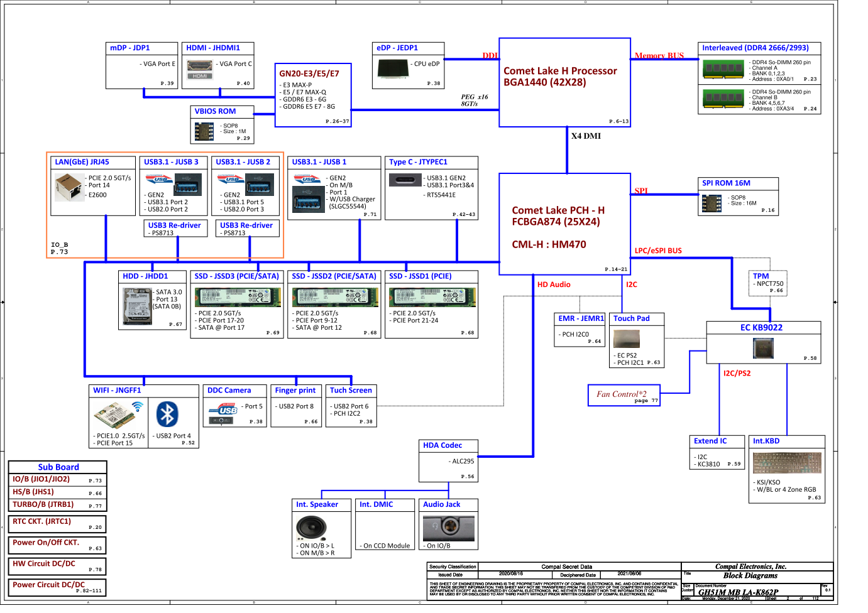868x613 pixels.
Task: Click the audio jack image
Action: (449, 528)
